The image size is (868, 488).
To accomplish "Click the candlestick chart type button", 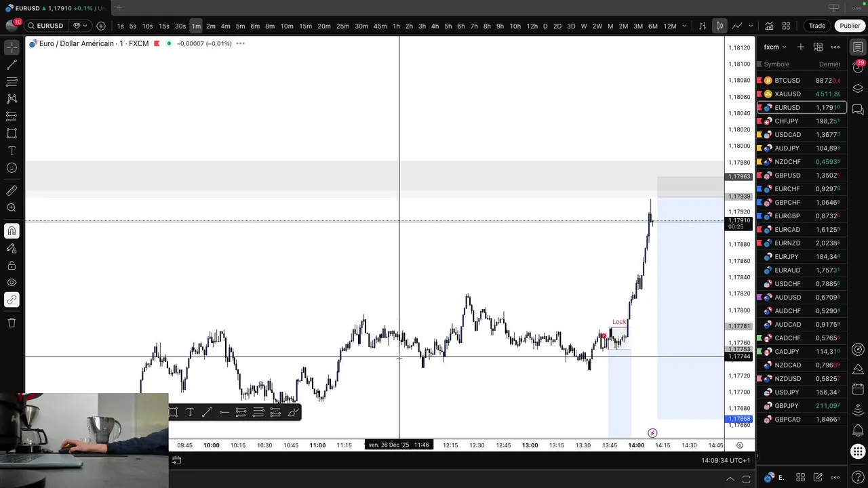I will click(719, 26).
